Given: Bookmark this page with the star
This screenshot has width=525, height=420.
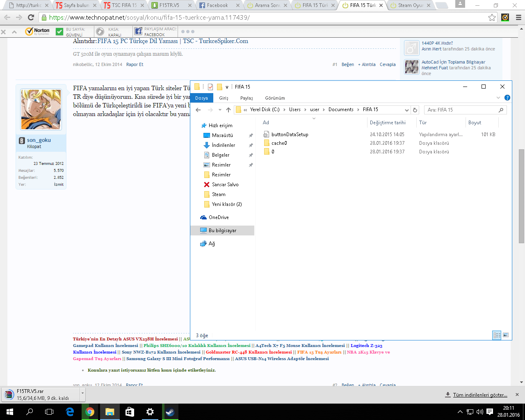Looking at the screenshot, I should (x=492, y=17).
